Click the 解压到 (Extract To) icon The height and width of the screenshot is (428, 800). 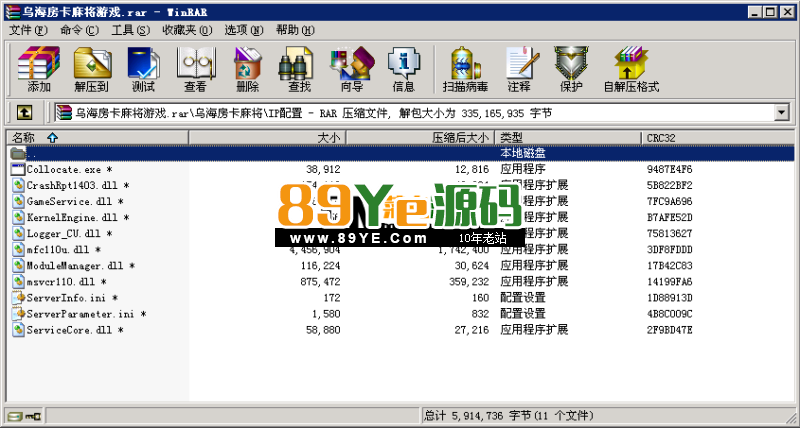(91, 68)
